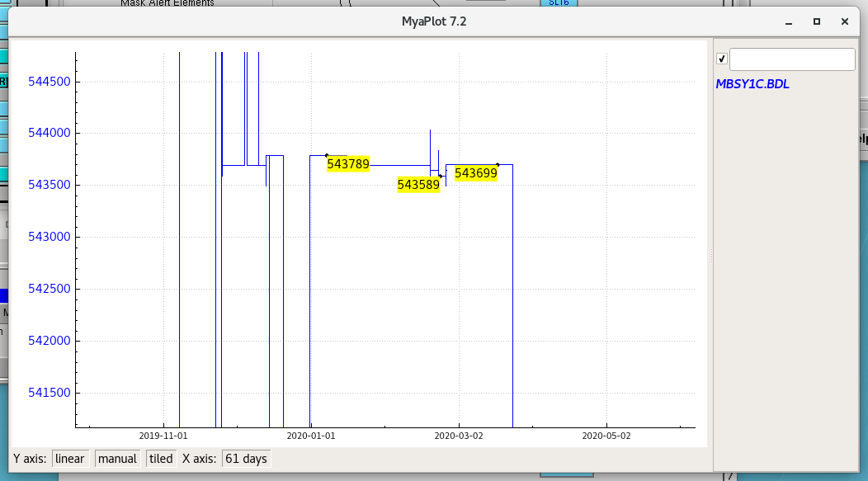
Task: Click the yellow 543699 data label
Action: (475, 173)
